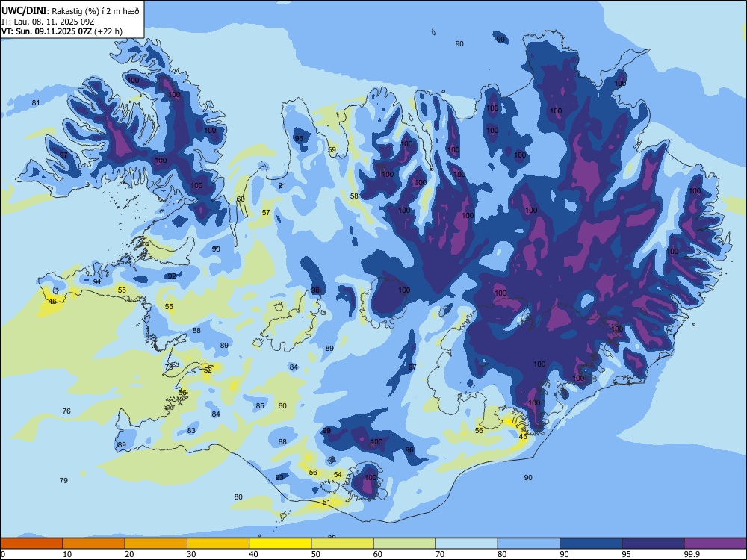The width and height of the screenshot is (747, 560).
Task: Click the humidity value '58' on the map
Action: (x=354, y=196)
